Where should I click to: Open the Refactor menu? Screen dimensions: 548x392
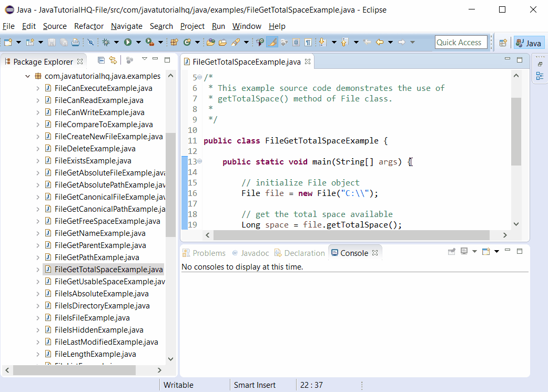(x=89, y=26)
